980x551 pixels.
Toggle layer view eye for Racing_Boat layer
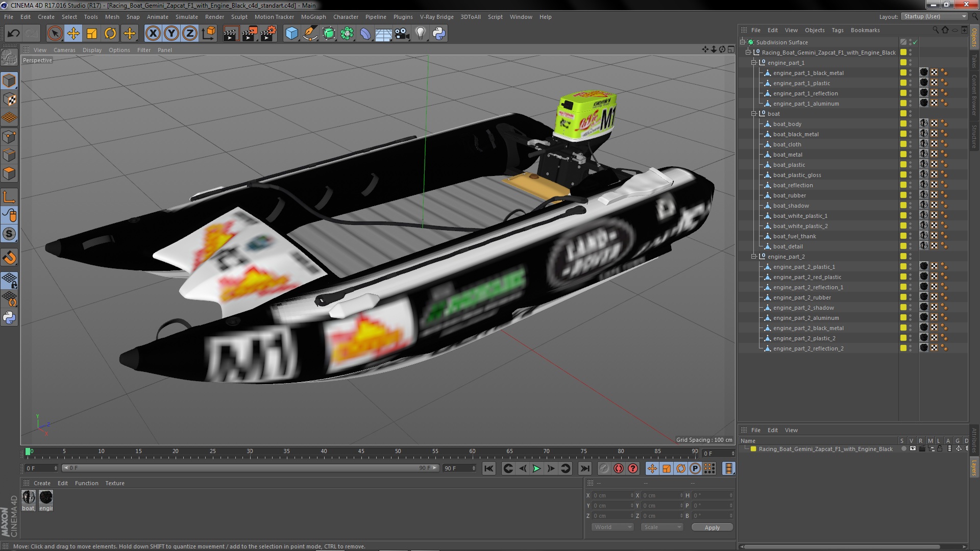pos(913,449)
